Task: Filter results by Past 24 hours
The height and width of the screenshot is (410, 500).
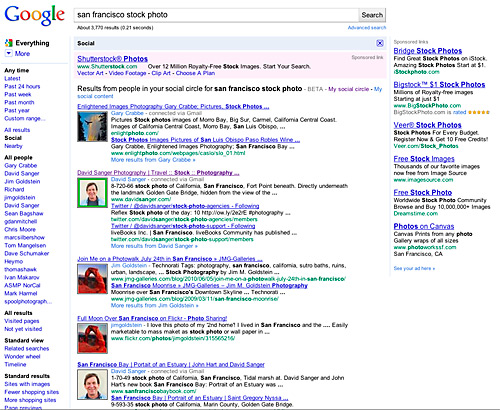Action: tap(22, 86)
